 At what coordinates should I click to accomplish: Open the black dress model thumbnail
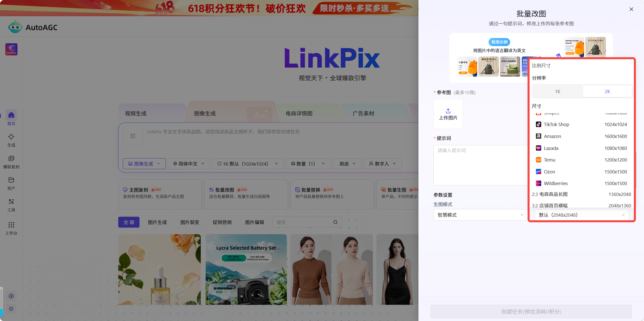397,269
